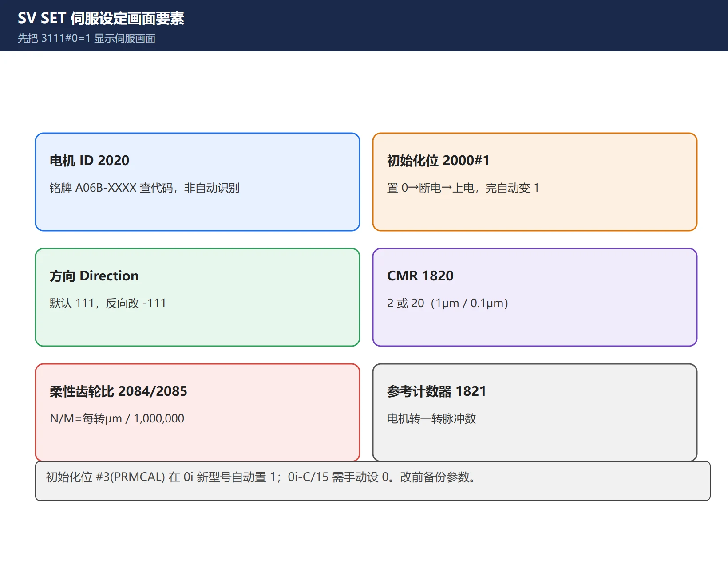Click text 2 或 20（1μm / 0.1μm）

coord(448,303)
